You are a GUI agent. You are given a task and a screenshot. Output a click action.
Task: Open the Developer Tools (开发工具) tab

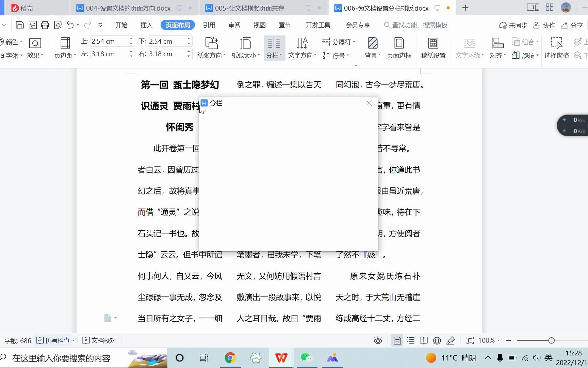coord(318,25)
